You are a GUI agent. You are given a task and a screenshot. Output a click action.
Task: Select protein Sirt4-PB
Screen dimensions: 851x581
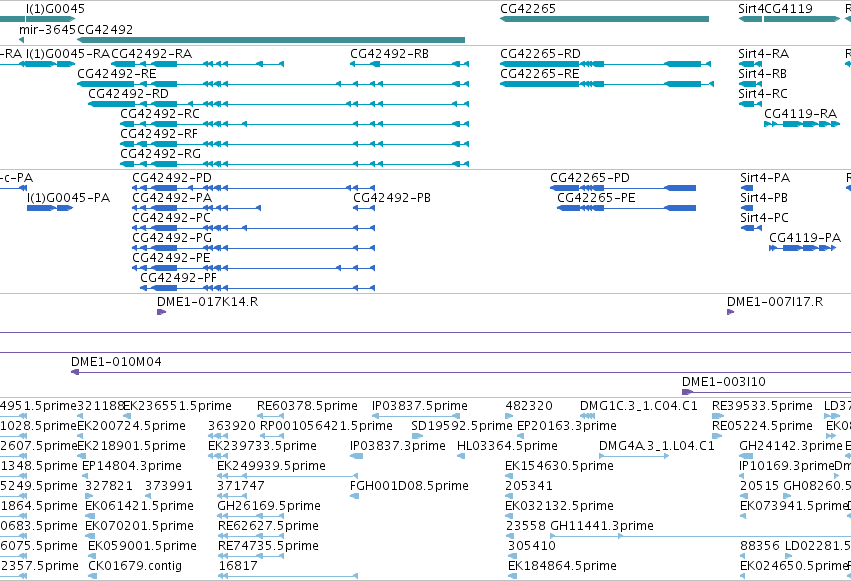tap(747, 208)
